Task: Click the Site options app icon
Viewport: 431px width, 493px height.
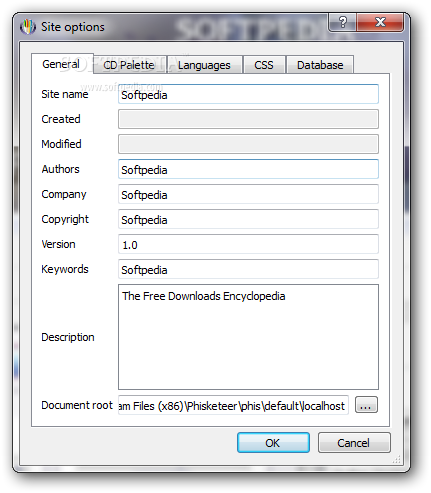Action: 28,27
